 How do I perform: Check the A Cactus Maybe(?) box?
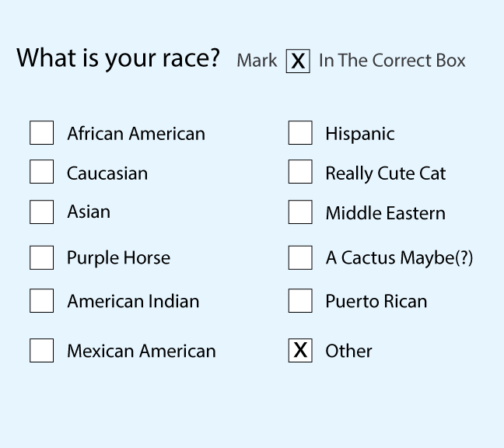(300, 257)
